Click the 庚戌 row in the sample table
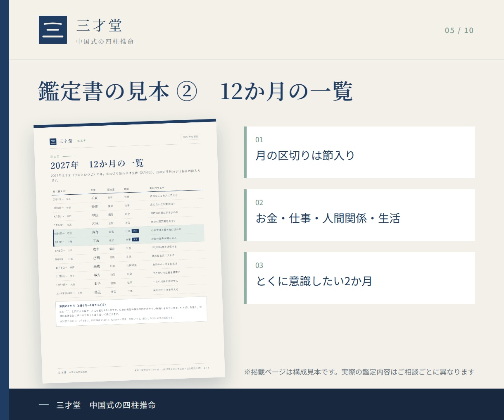Screen dimensions: 504x420 coord(130,266)
